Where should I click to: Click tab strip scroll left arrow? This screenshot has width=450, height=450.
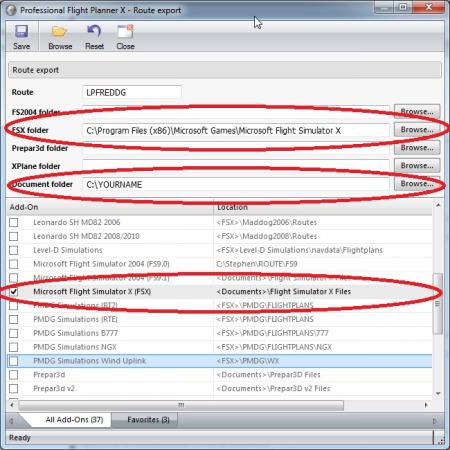(x=11, y=421)
